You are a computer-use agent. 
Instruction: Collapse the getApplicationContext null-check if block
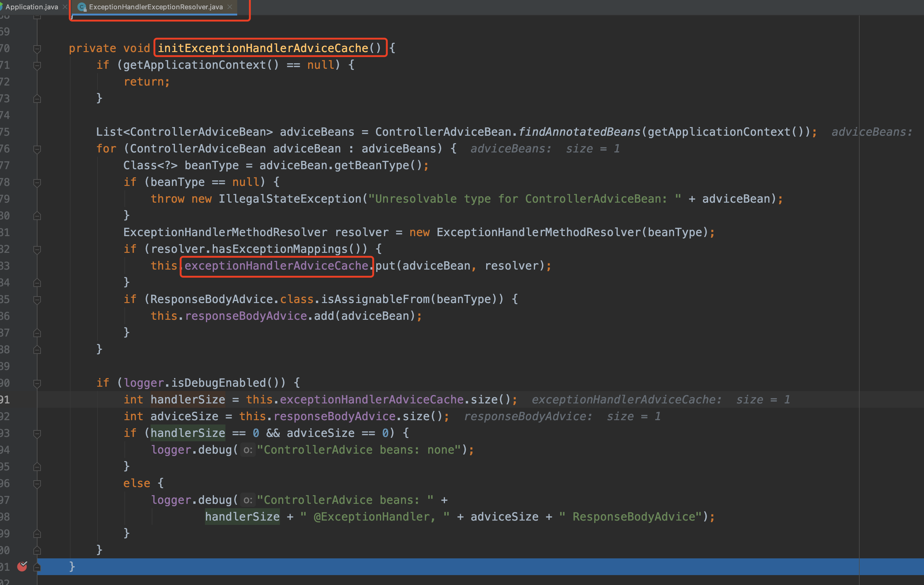[37, 66]
